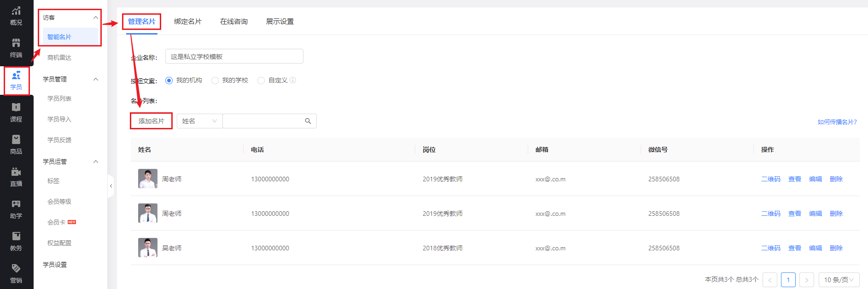This screenshot has width=868, height=289.
Task: Open the 助学 sidebar icon
Action: (x=16, y=209)
